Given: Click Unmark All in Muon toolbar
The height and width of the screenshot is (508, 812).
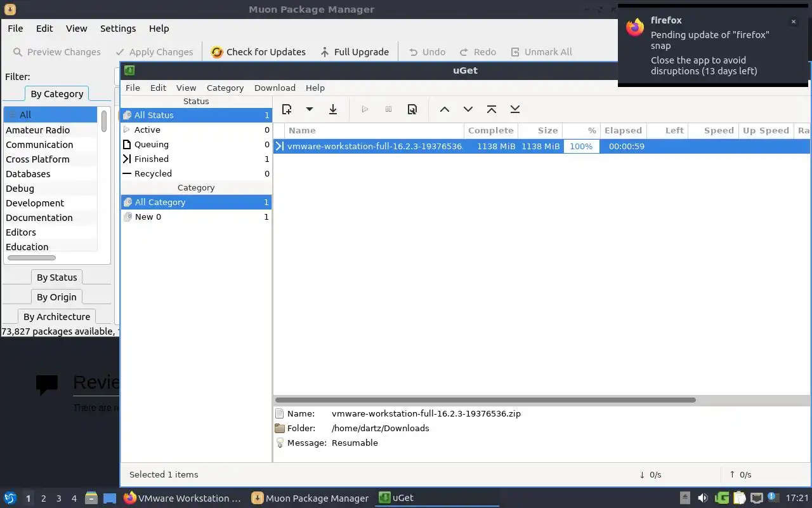Looking at the screenshot, I should click(x=541, y=52).
